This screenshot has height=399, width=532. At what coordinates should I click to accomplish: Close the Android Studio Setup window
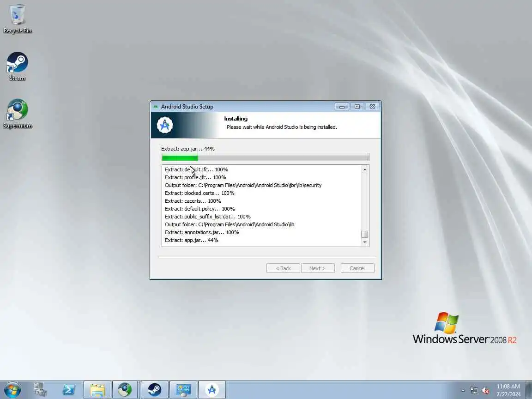pos(372,107)
